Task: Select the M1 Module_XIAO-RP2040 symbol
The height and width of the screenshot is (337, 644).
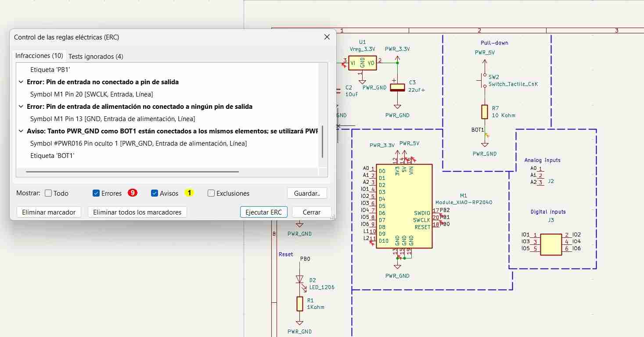Action: point(404,206)
